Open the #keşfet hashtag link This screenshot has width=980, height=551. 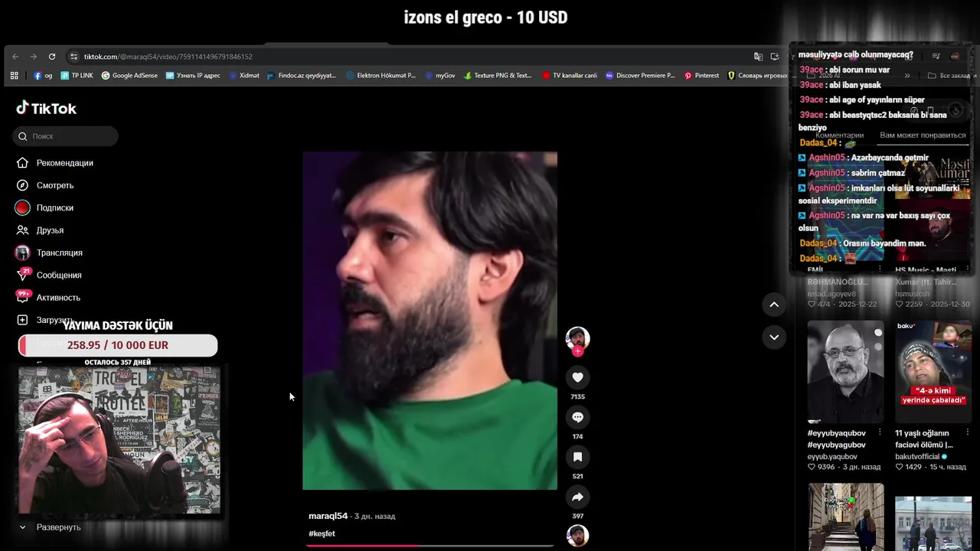tap(322, 533)
